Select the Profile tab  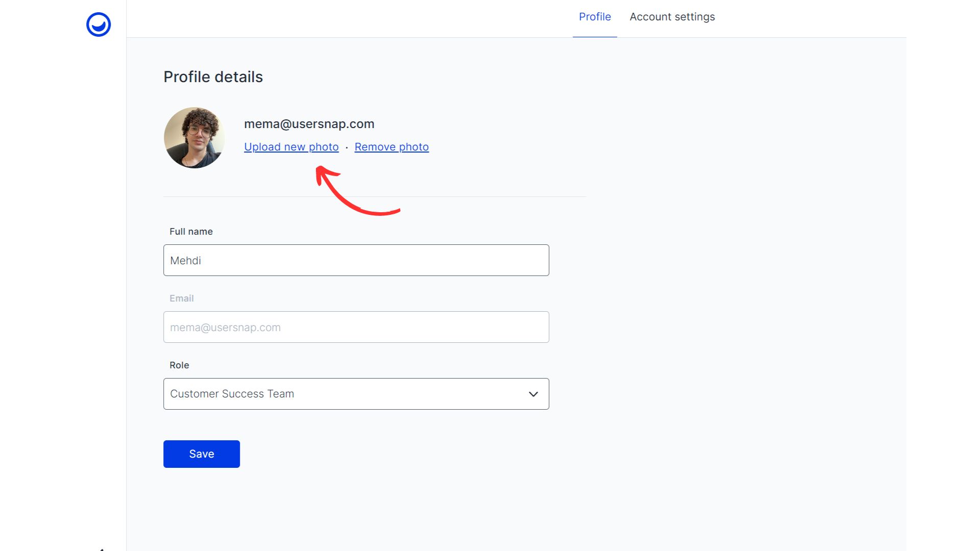(x=595, y=17)
